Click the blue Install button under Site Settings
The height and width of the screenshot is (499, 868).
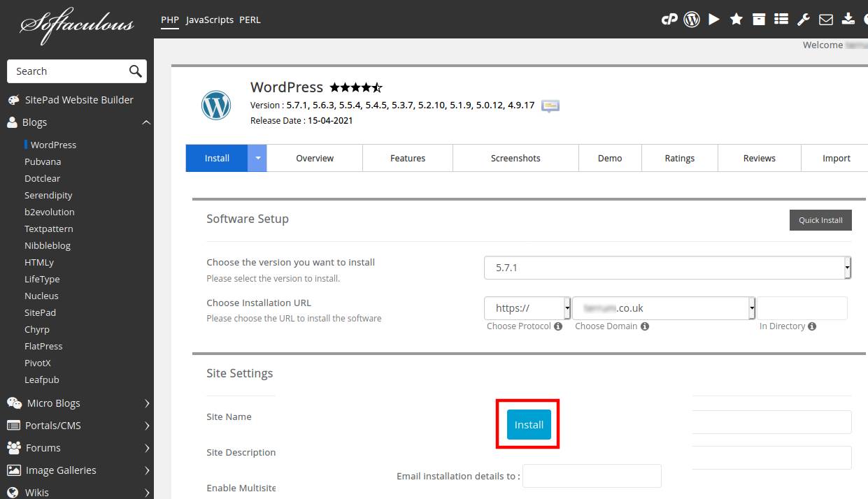529,424
